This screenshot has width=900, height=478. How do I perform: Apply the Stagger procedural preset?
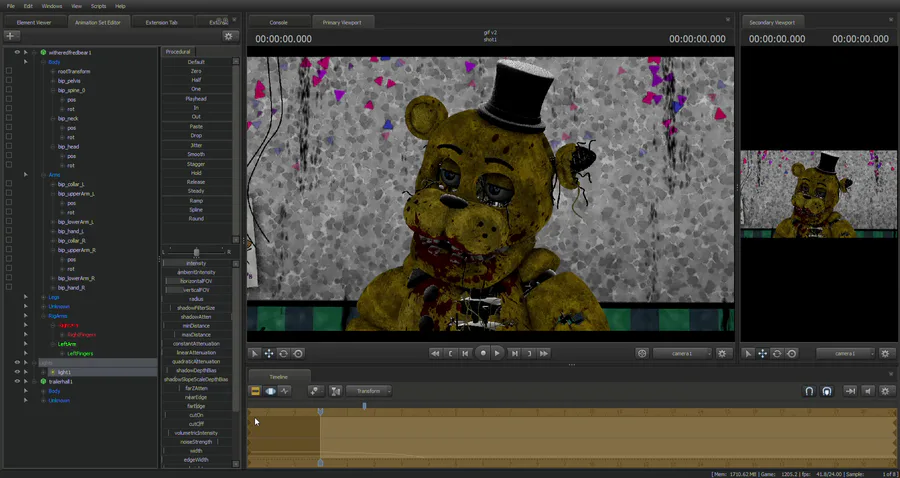(x=196, y=164)
